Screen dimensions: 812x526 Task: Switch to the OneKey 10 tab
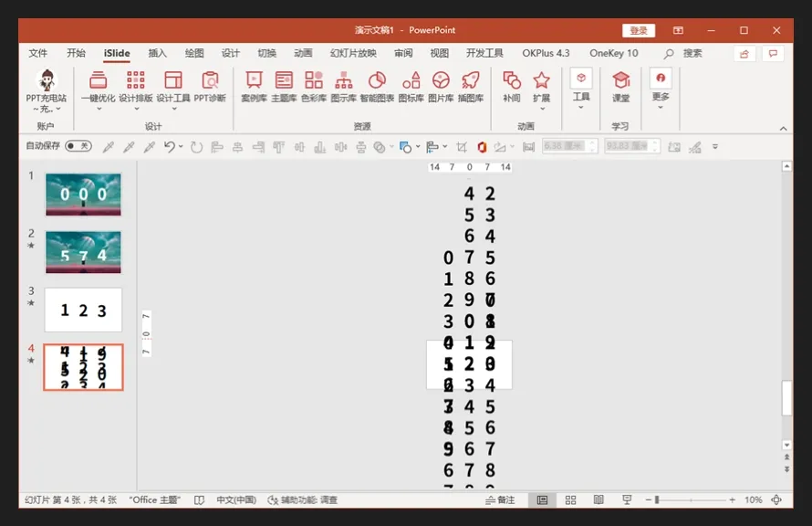coord(614,53)
